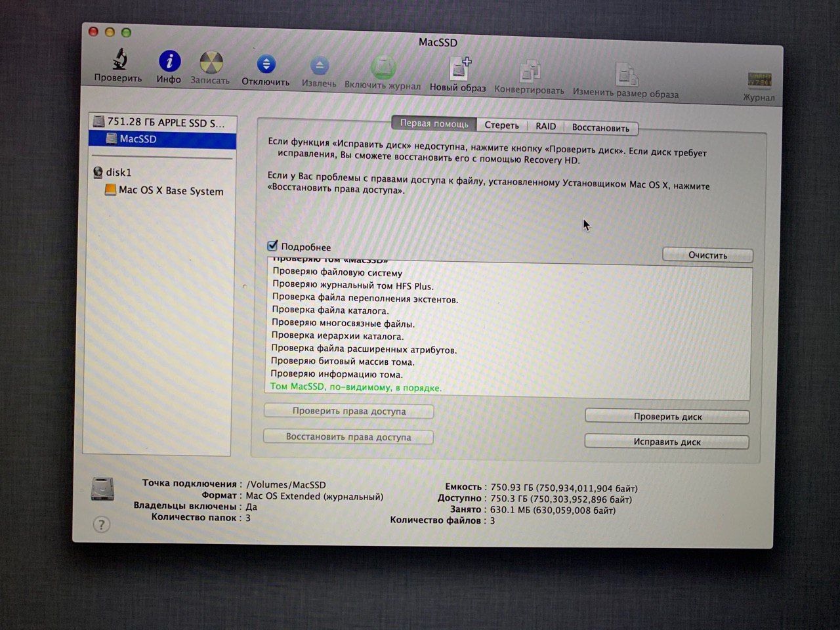The image size is (840, 630).
Task: Click the help question mark button
Action: click(x=101, y=524)
